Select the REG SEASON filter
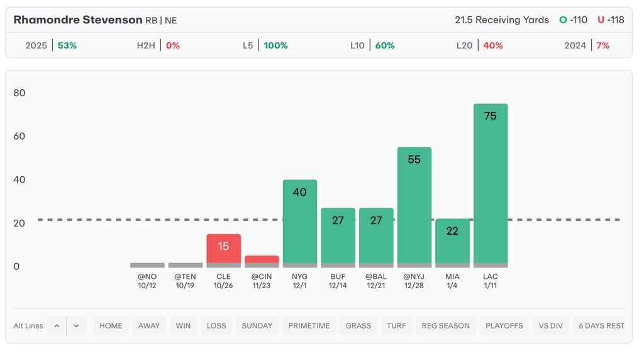The height and width of the screenshot is (353, 644). point(445,326)
